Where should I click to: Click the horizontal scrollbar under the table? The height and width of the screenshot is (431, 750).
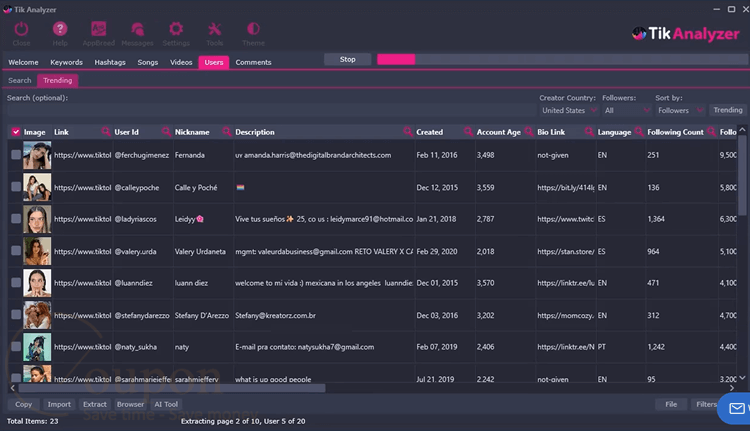[172, 388]
